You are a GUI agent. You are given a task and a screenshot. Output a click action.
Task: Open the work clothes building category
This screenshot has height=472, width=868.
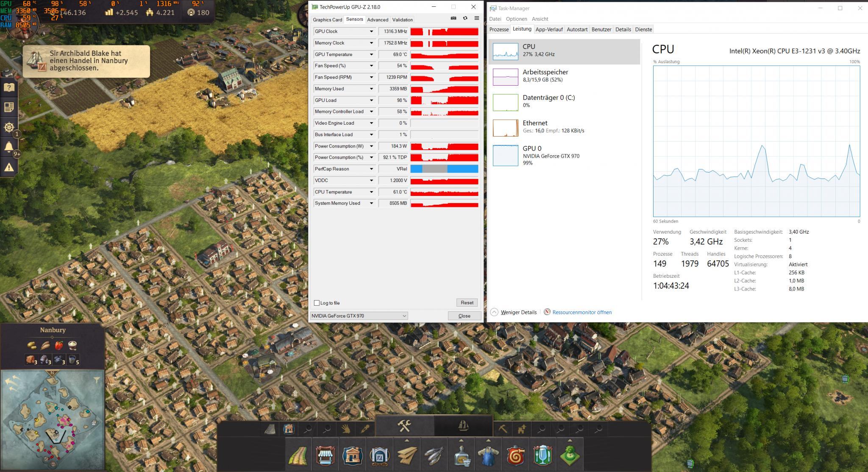click(488, 456)
